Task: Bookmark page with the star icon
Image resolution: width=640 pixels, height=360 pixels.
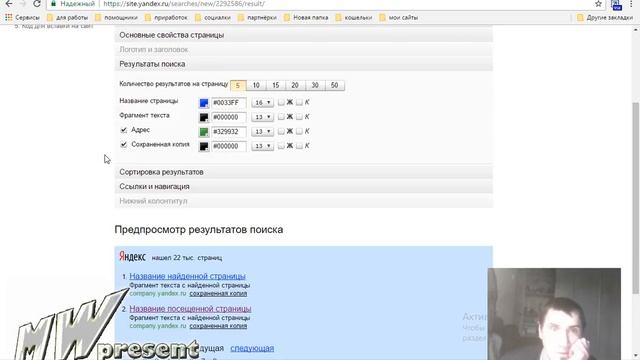Action: click(x=598, y=4)
